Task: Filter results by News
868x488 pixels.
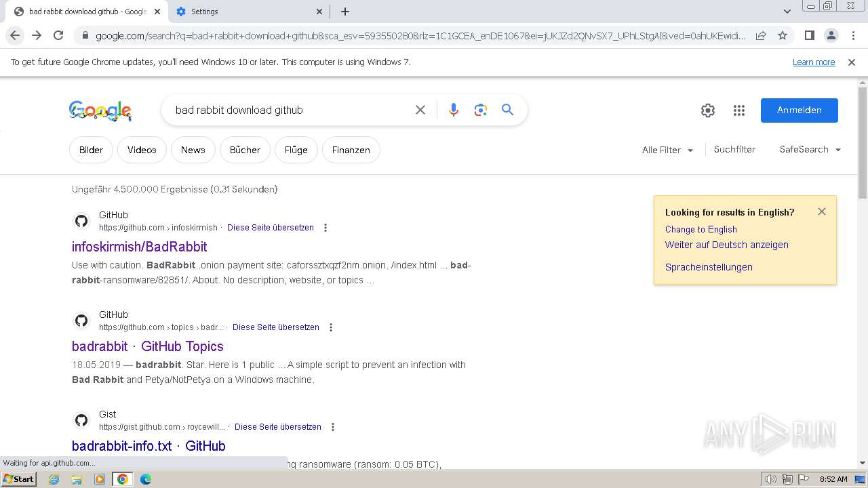Action: (x=193, y=150)
